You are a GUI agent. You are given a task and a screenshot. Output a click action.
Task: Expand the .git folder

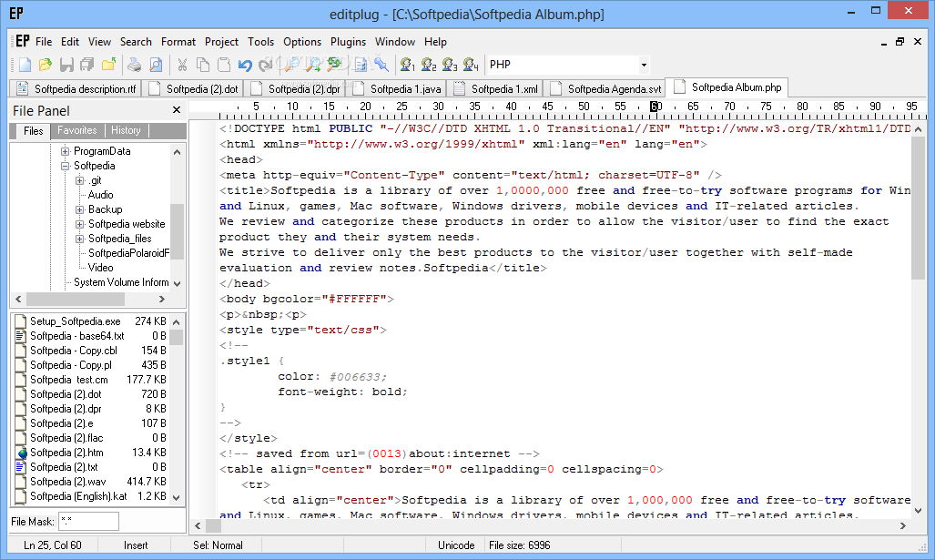pyautogui.click(x=80, y=180)
